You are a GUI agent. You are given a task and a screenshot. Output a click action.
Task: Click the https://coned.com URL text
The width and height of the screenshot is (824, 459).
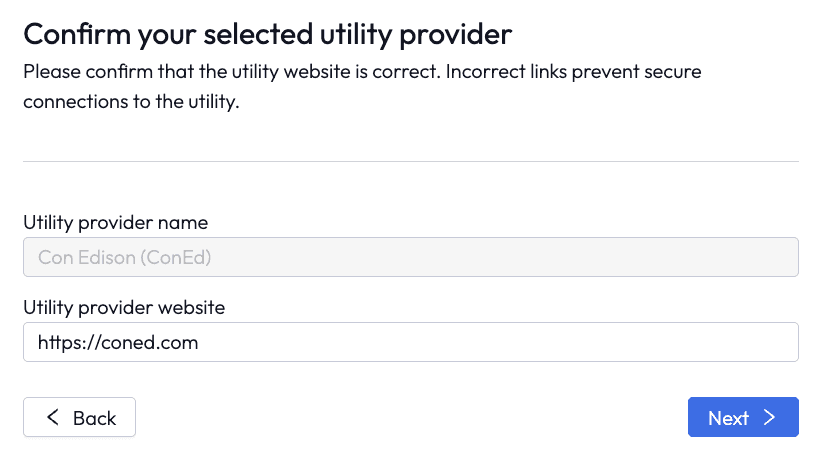point(118,343)
